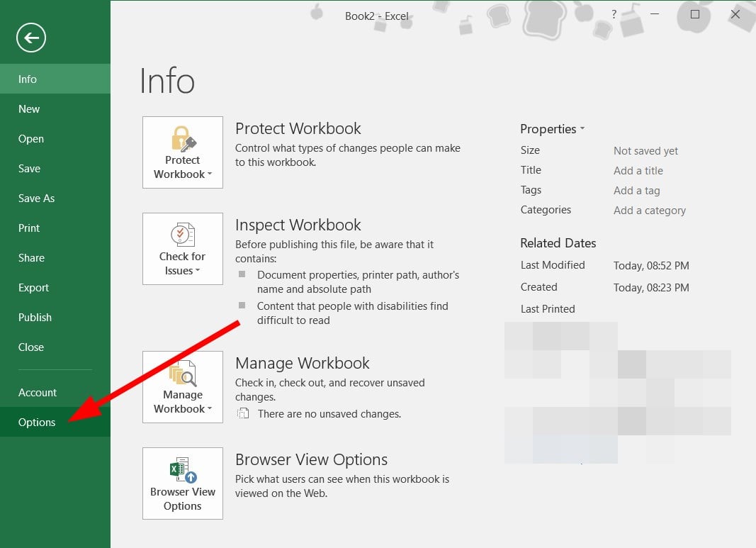
Task: Choose Open in the sidebar
Action: click(55, 138)
